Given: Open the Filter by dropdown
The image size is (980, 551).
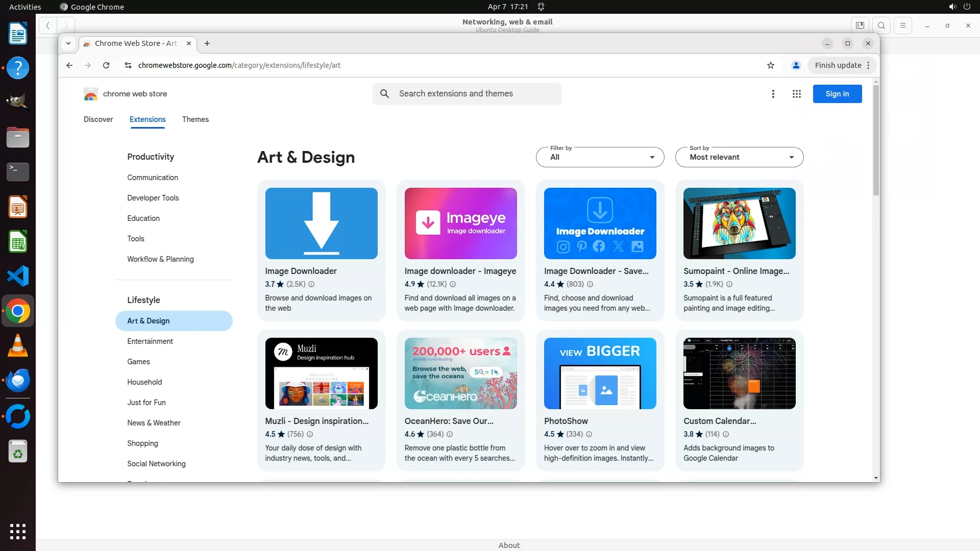Looking at the screenshot, I should pos(600,157).
